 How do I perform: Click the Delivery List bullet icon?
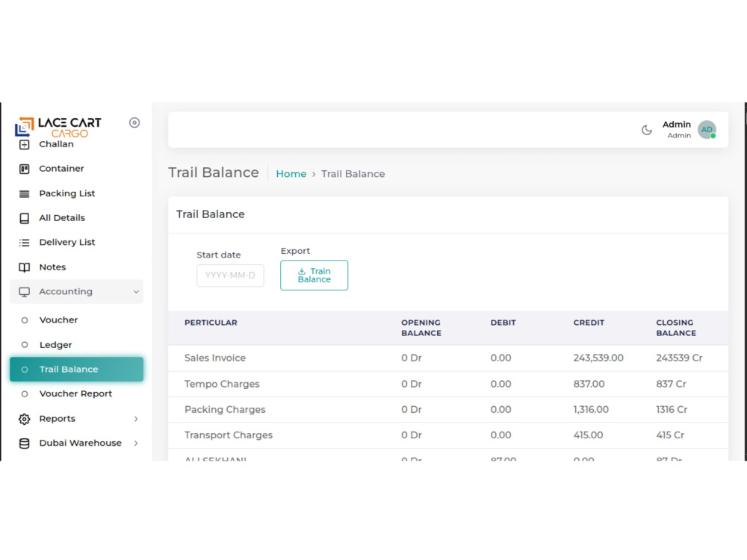[25, 243]
